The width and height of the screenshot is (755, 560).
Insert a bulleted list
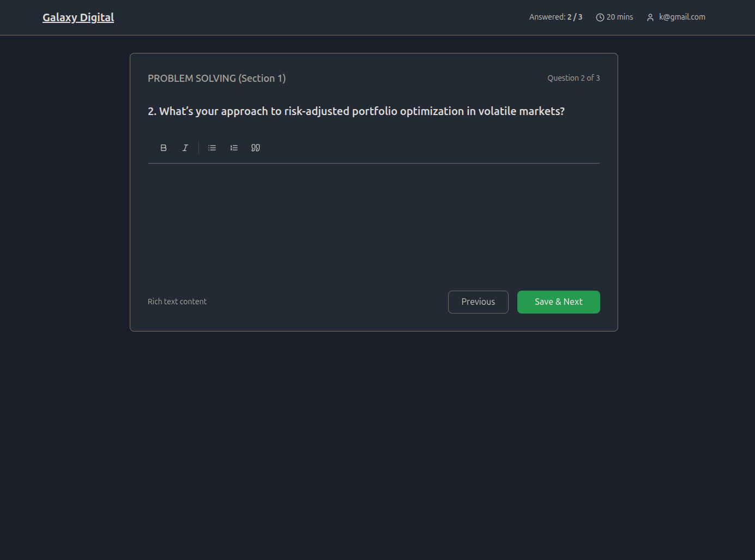tap(212, 148)
